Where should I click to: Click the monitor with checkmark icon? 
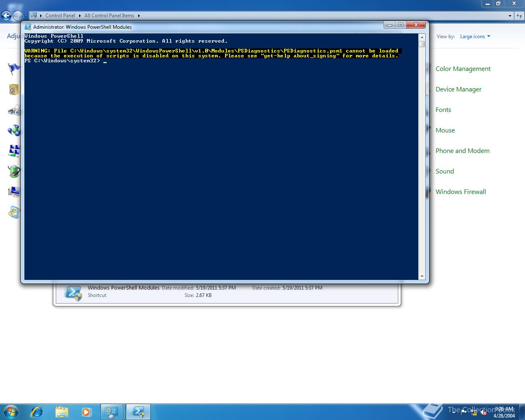point(14,192)
